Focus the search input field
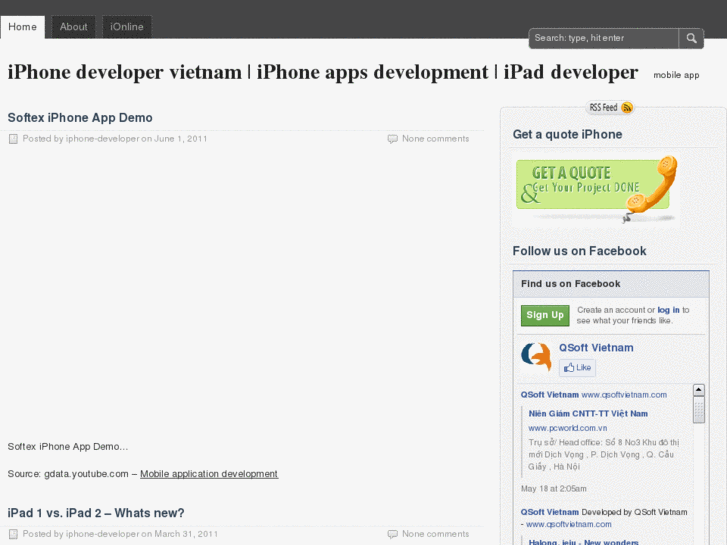The width and height of the screenshot is (727, 545). click(604, 38)
